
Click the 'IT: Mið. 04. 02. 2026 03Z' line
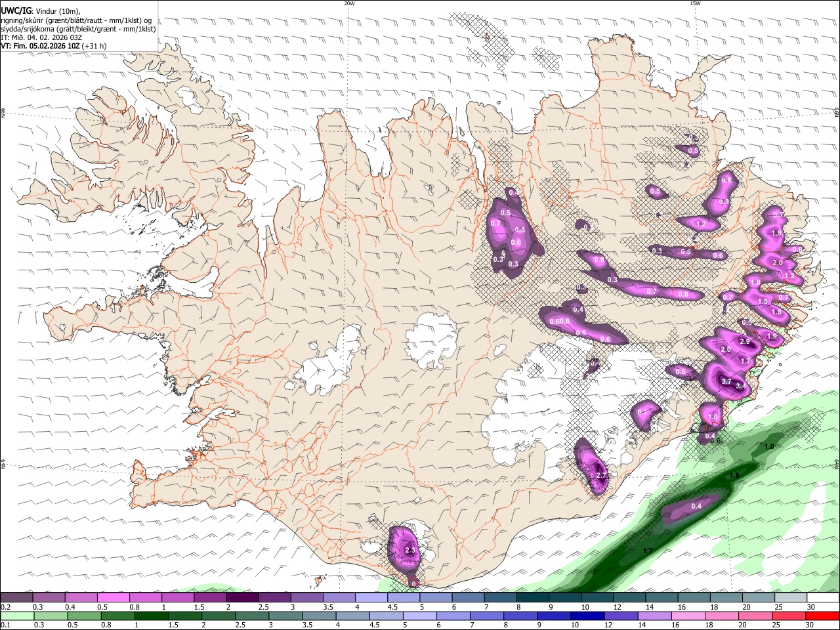click(41, 37)
